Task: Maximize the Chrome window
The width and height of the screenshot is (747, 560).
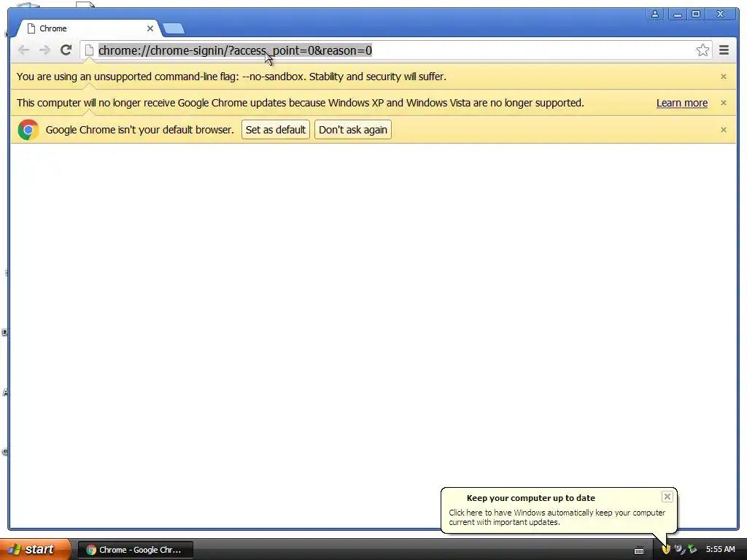Action: pyautogui.click(x=696, y=15)
